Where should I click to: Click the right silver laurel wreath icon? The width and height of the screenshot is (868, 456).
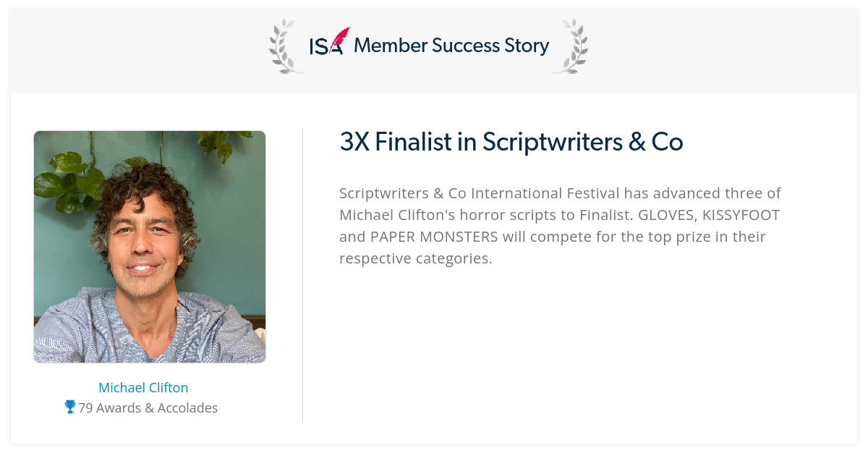571,46
